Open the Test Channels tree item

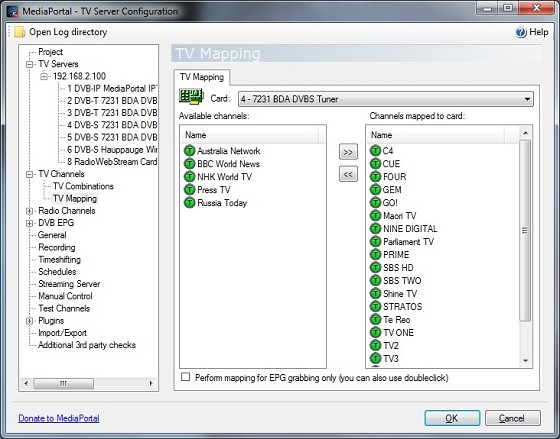click(64, 308)
